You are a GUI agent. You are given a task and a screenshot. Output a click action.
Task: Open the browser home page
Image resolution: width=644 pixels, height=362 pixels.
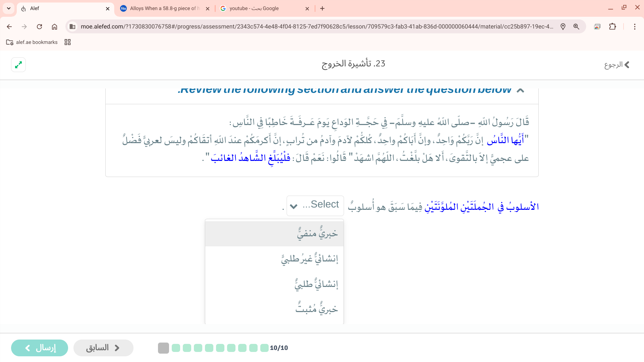pos(54,26)
